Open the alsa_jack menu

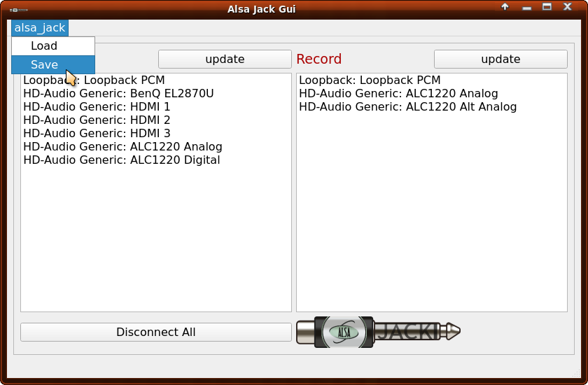coord(40,28)
